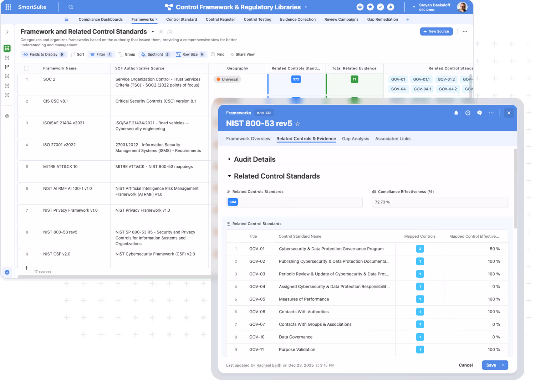Click the green 11 evidence badge
The width and height of the screenshot is (535, 392).
tap(354, 79)
